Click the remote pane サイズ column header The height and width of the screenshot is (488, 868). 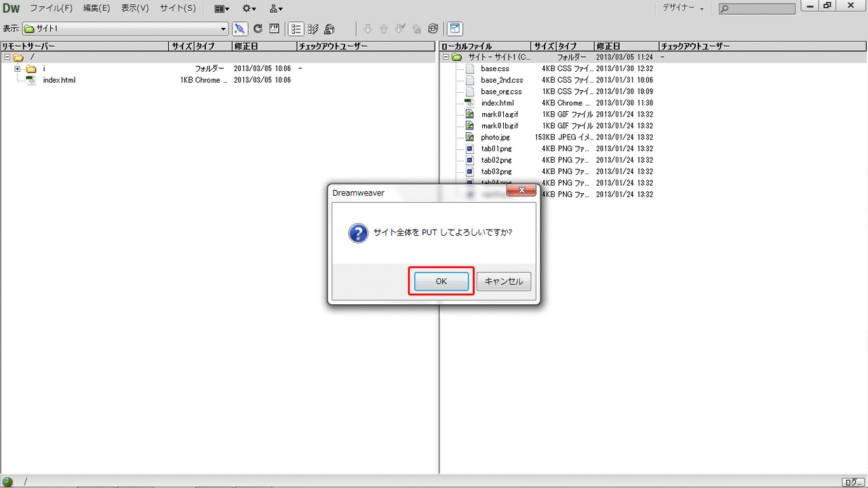click(181, 46)
